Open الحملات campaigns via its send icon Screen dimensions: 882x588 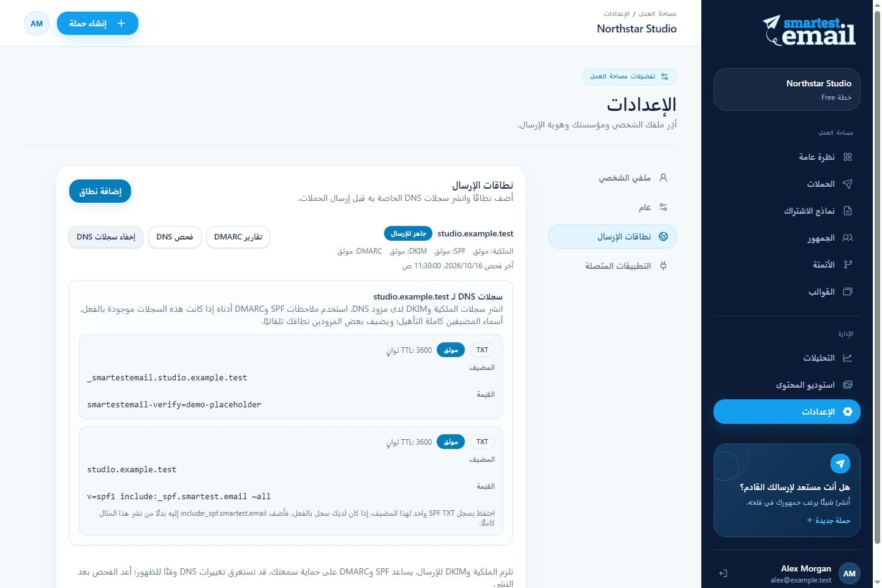(848, 184)
